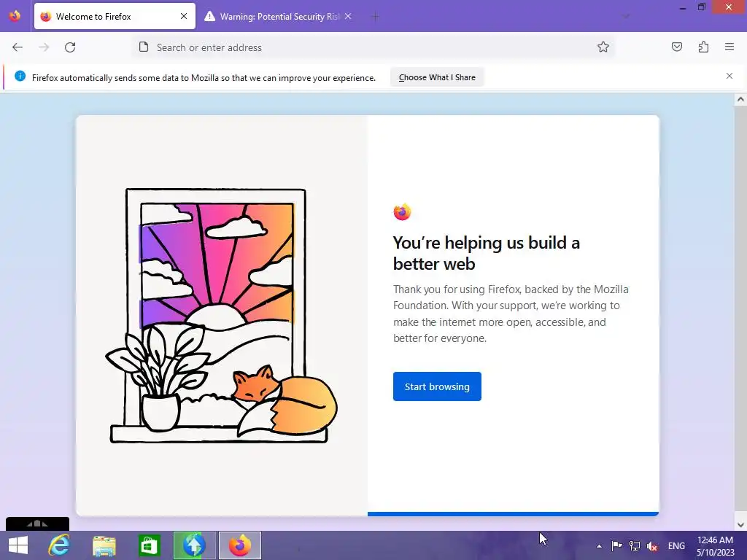Click the Firefox taskbar icon
747x560 pixels.
click(x=239, y=545)
